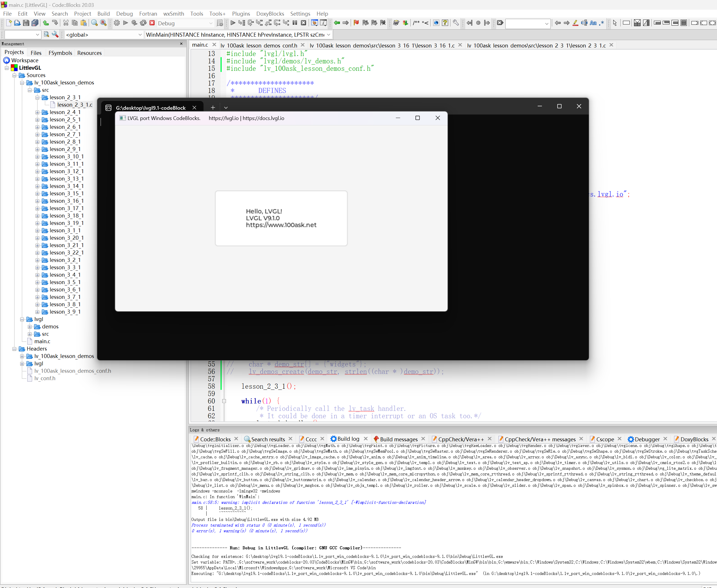This screenshot has width=717, height=588.
Task: Click the Stop debugger icon
Action: point(304,23)
